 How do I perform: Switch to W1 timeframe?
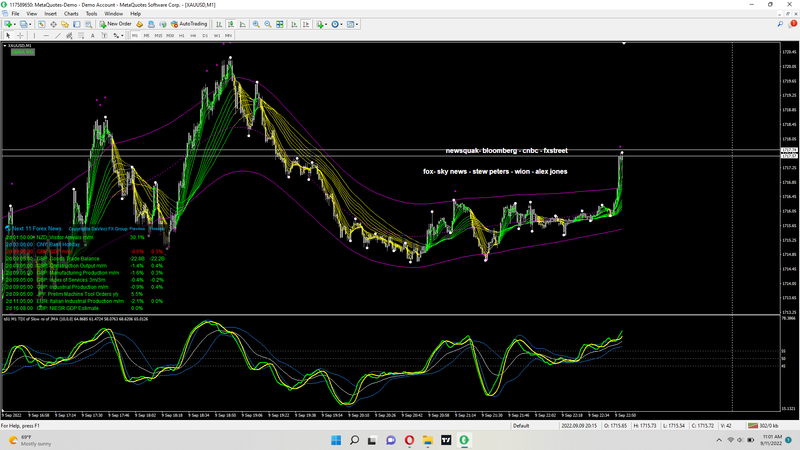click(217, 36)
